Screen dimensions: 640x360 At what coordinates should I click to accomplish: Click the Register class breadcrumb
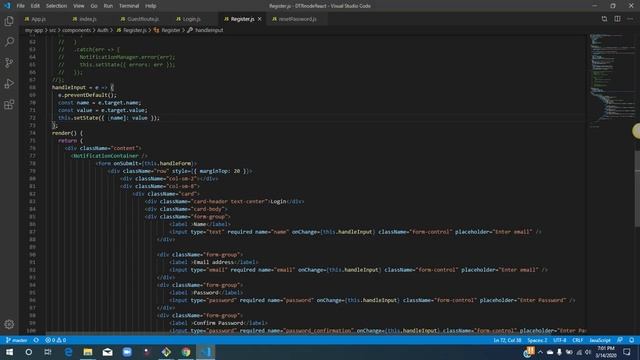pos(171,30)
